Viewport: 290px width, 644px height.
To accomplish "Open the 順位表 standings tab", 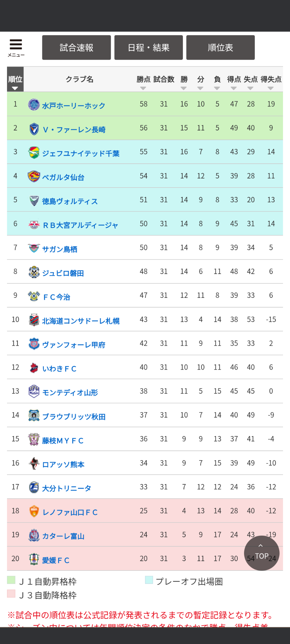I will click(221, 48).
